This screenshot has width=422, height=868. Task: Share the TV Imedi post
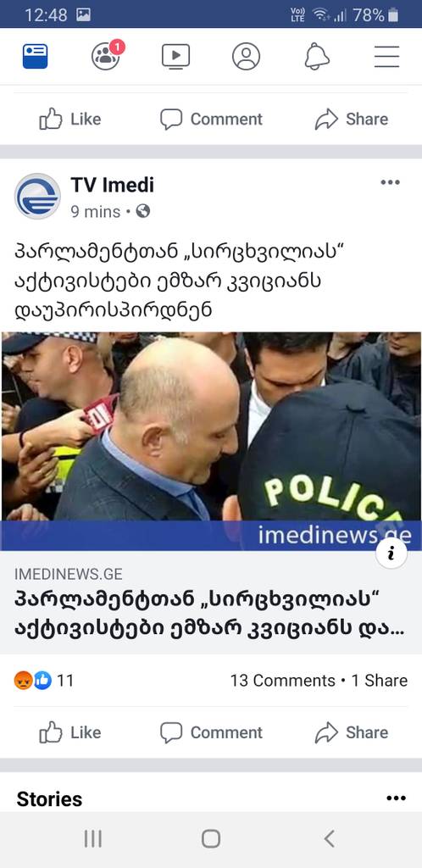pyautogui.click(x=351, y=732)
